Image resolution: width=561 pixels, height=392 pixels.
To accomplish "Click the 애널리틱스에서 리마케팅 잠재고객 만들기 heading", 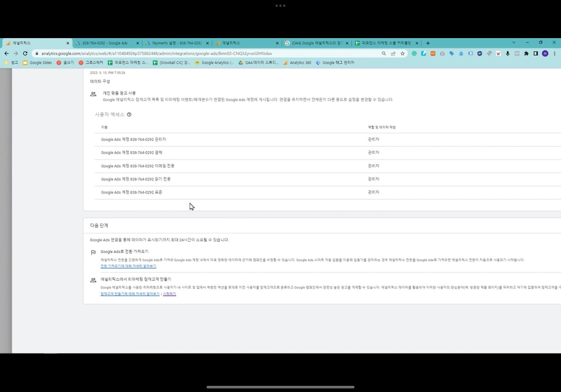I will (x=136, y=279).
